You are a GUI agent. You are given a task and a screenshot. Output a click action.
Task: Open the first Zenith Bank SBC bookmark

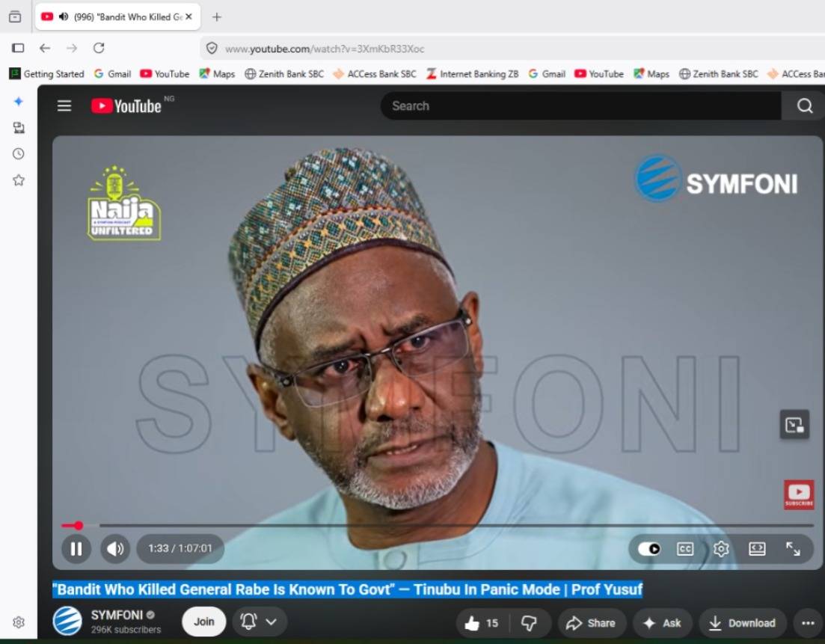[284, 73]
